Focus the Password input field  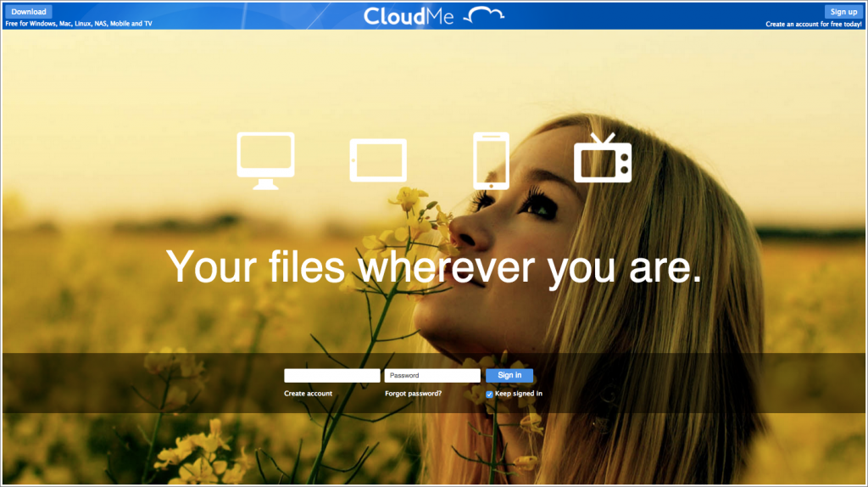point(432,375)
